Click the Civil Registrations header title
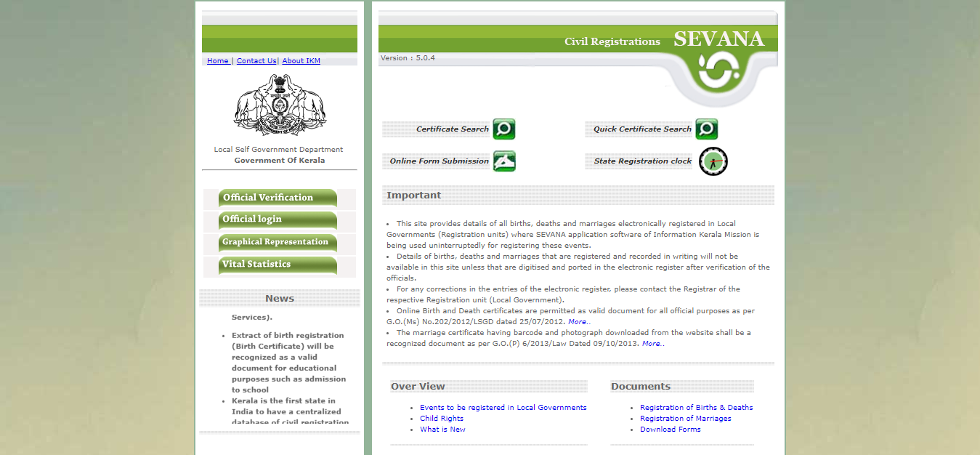The image size is (980, 455). coord(612,42)
